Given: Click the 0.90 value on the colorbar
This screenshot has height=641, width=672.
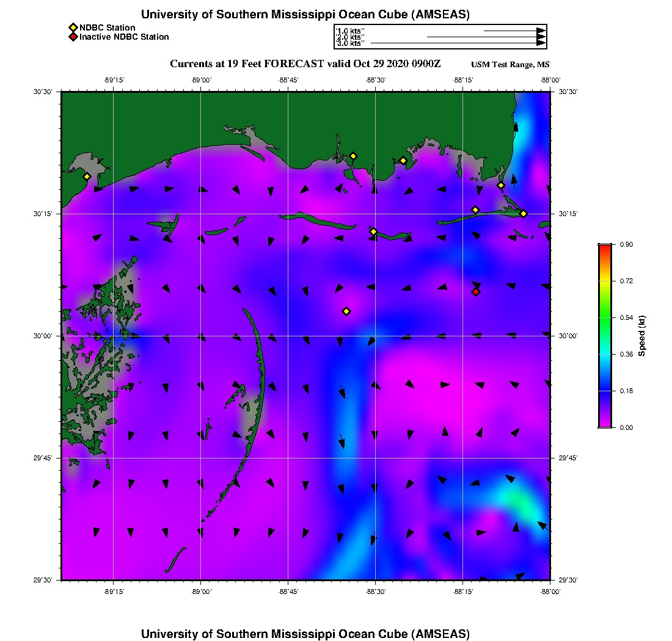Looking at the screenshot, I should pos(625,244).
